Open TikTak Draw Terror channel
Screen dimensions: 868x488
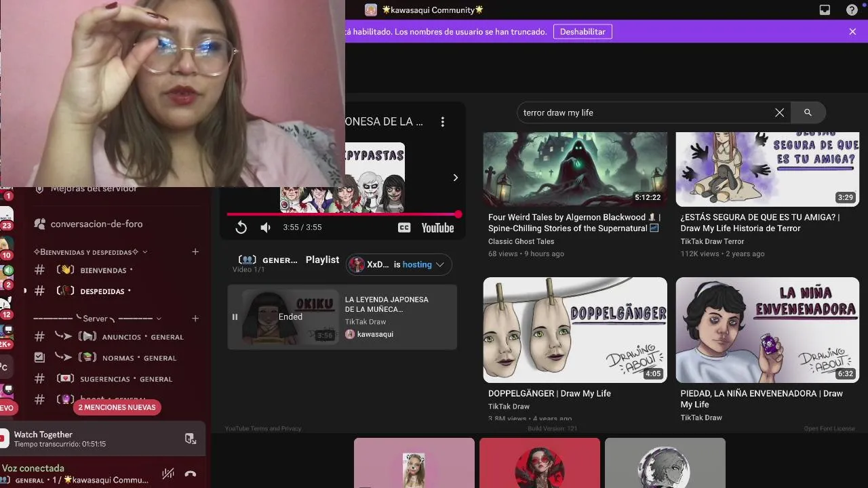712,241
